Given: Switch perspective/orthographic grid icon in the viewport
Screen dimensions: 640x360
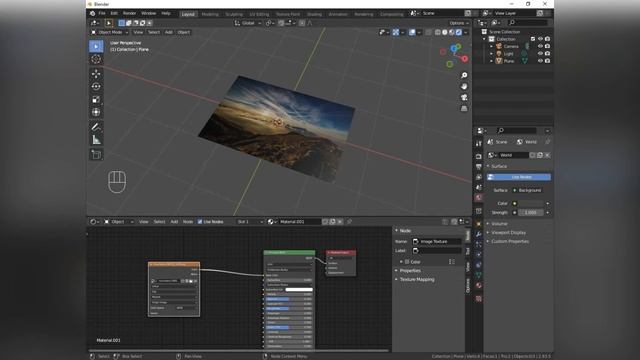Looking at the screenshot, I should coord(464,109).
